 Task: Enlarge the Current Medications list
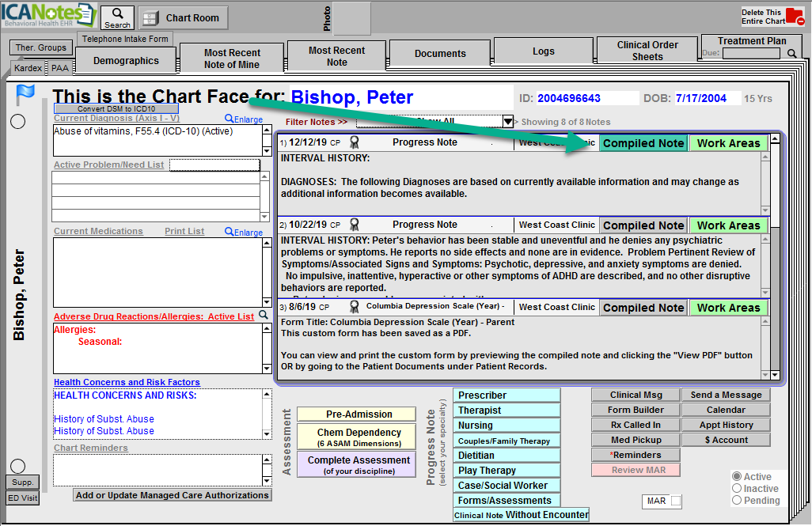click(243, 232)
